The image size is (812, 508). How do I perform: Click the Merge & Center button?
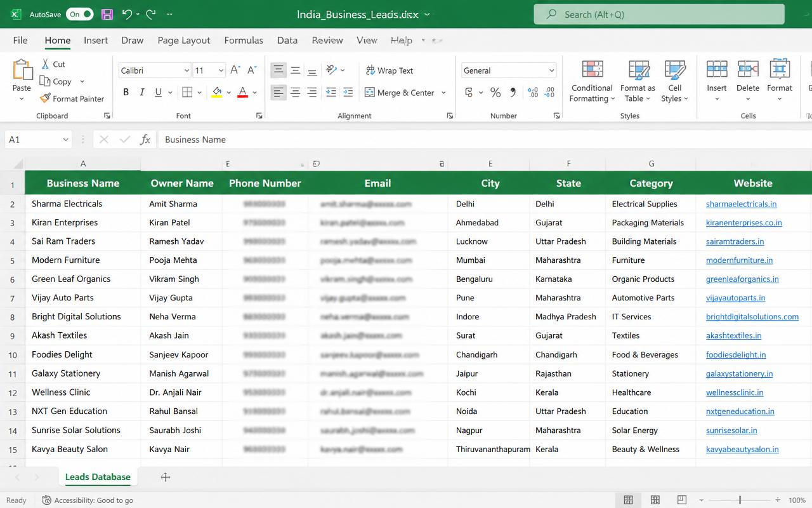click(400, 93)
